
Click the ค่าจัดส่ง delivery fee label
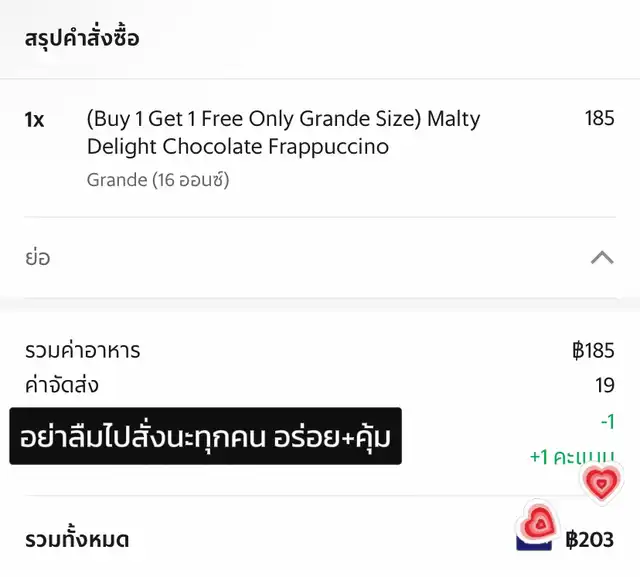(x=62, y=385)
